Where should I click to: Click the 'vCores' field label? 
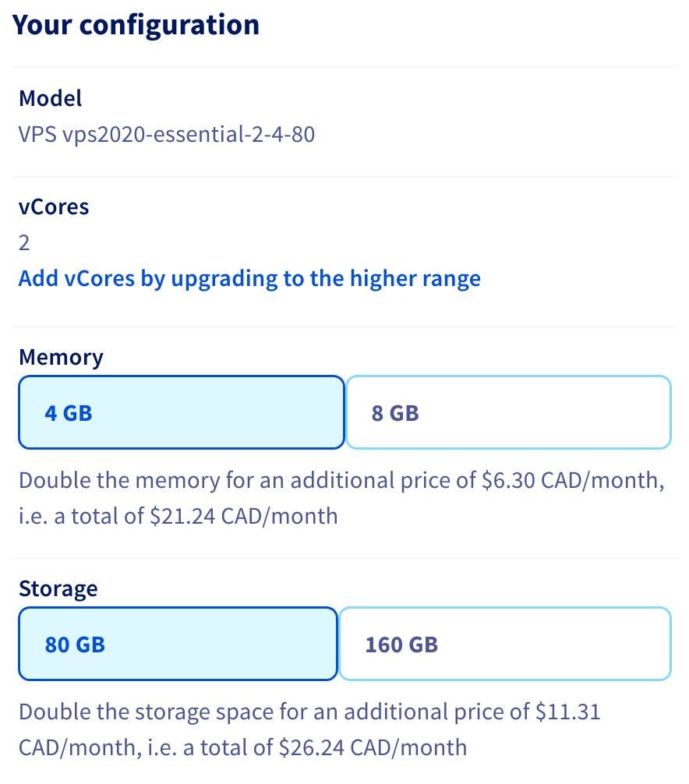pos(54,207)
